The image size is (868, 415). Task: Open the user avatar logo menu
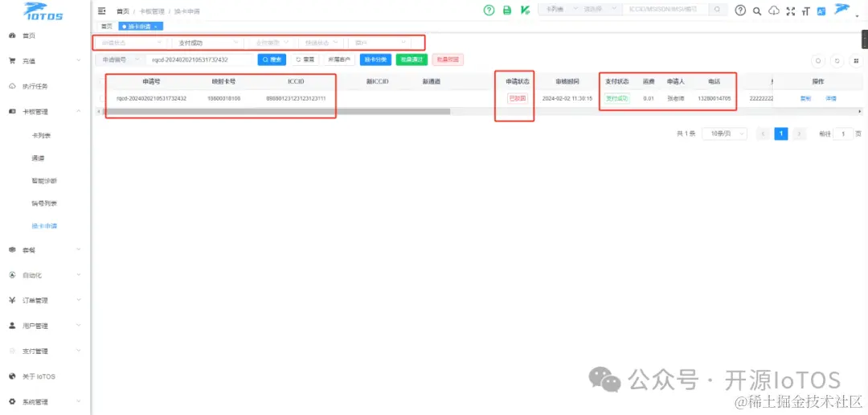[842, 8]
